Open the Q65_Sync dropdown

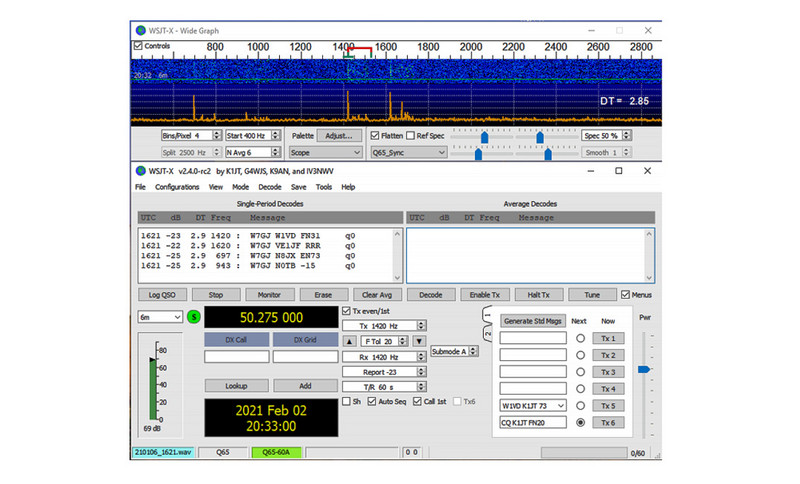click(409, 152)
